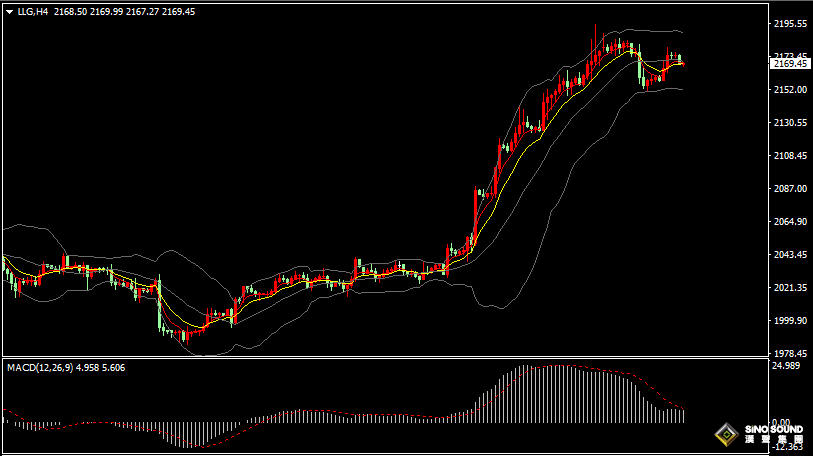813x456 pixels.
Task: Click the MACD(12,26,9) indicator label
Action: (38, 368)
